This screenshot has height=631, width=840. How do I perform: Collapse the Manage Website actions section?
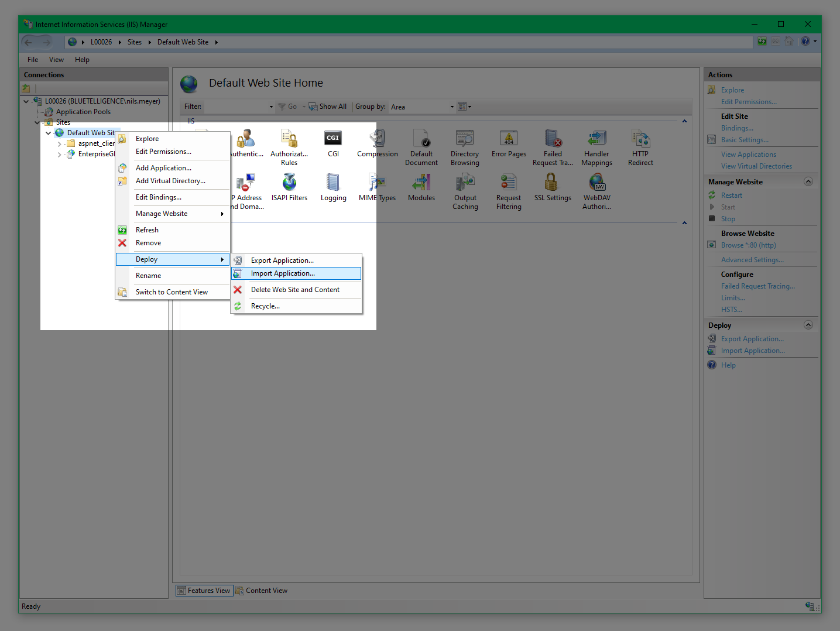coord(808,181)
